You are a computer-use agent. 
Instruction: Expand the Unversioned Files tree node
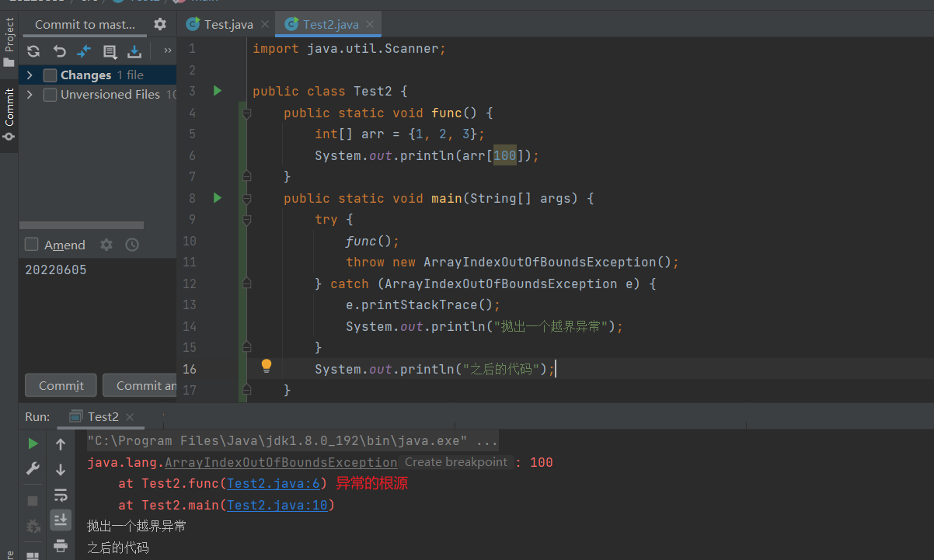tap(30, 95)
